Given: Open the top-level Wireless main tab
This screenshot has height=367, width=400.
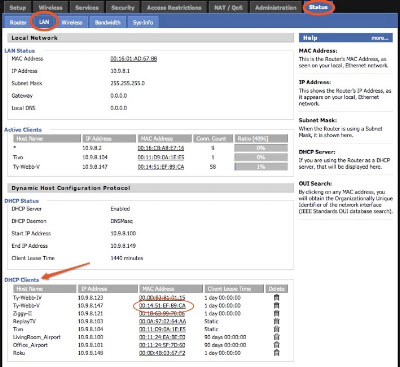Looking at the screenshot, I should tap(50, 7).
